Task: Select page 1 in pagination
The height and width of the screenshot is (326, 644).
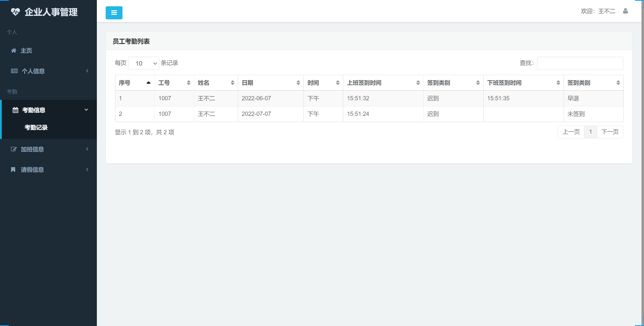Action: click(590, 132)
